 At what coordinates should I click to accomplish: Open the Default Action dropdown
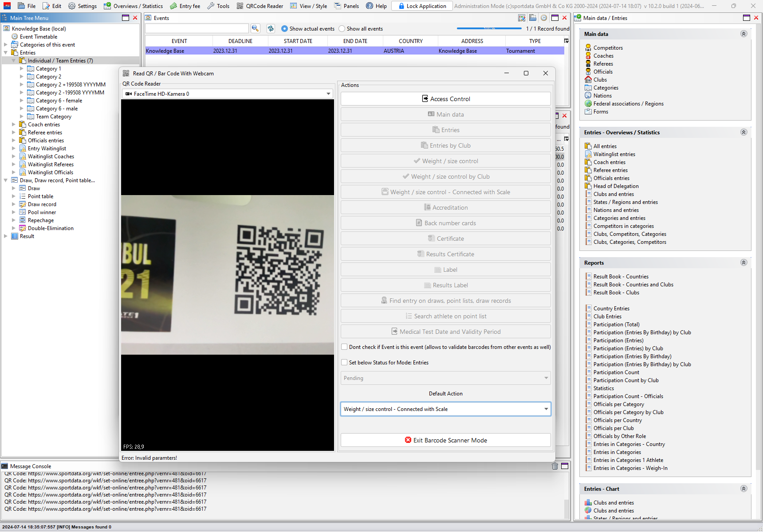445,409
